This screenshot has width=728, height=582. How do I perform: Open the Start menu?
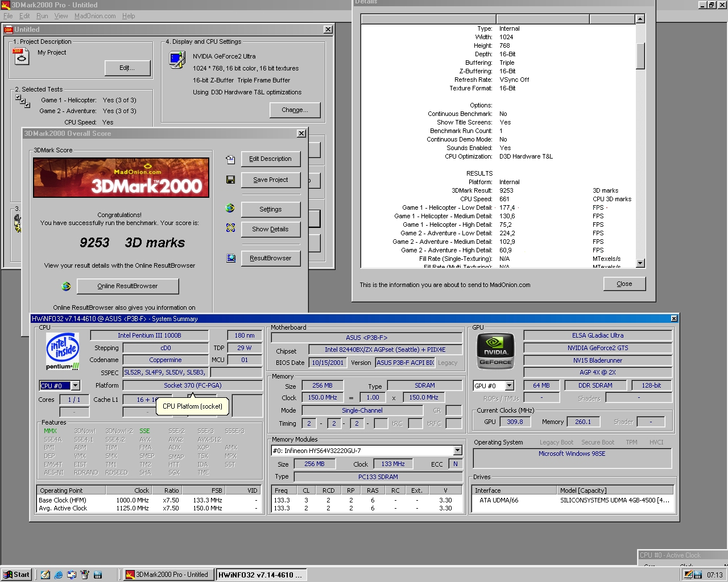coord(16,575)
